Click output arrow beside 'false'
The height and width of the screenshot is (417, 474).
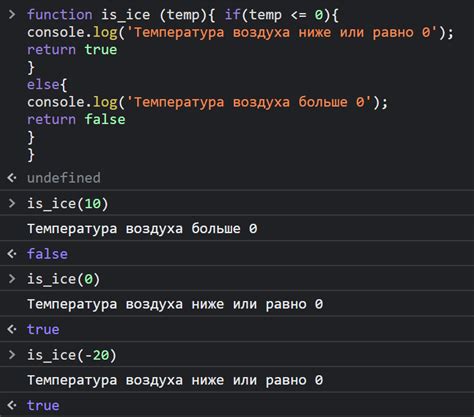(x=12, y=254)
